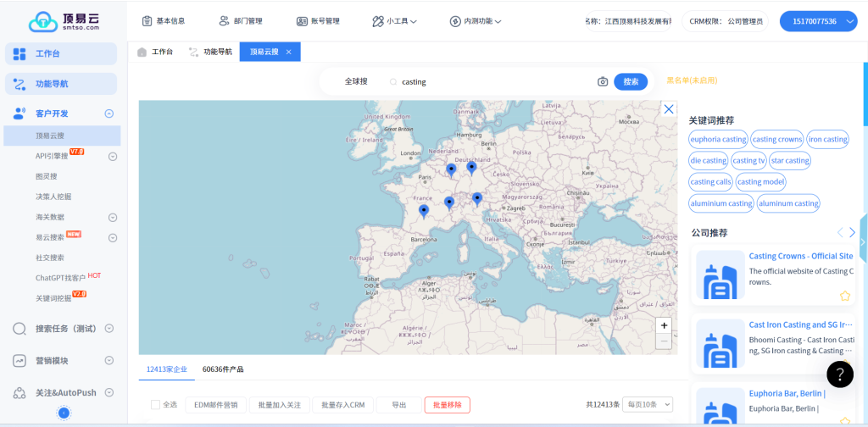Zoom out on the map
Image resolution: width=868 pixels, height=427 pixels.
coord(664,341)
